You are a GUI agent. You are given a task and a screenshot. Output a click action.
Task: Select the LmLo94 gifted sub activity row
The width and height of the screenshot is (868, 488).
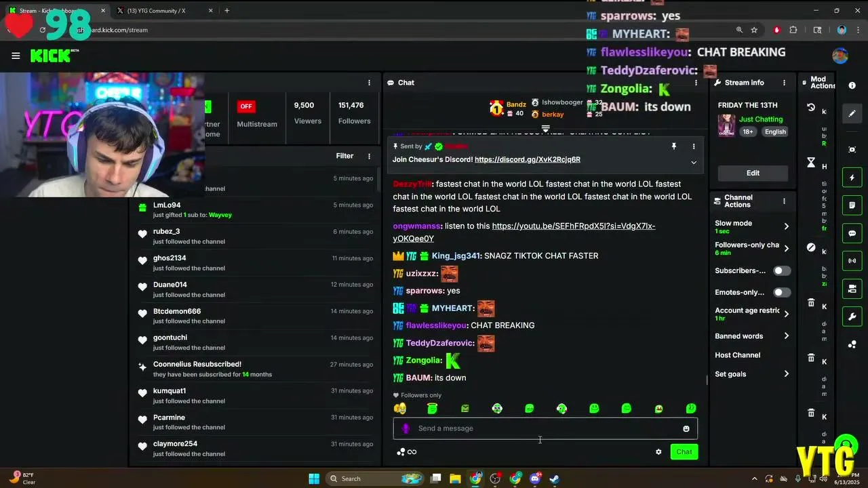(x=255, y=210)
